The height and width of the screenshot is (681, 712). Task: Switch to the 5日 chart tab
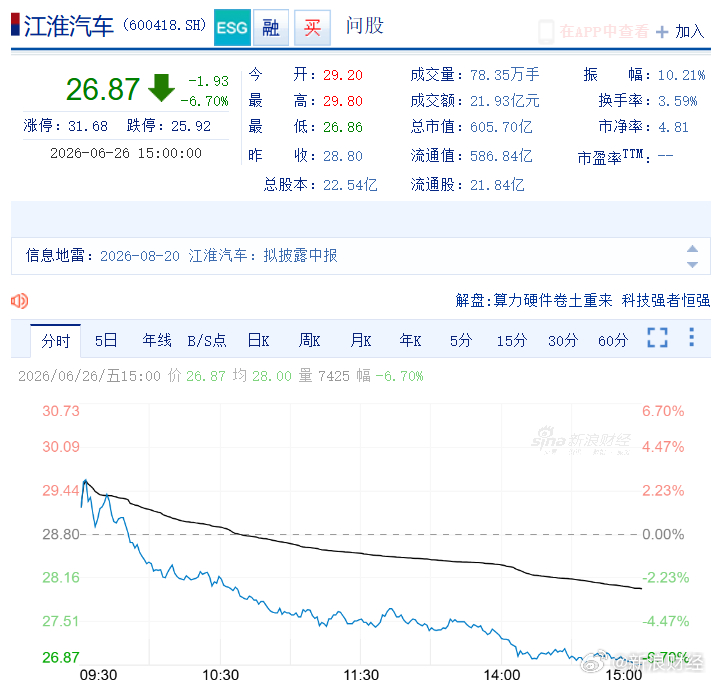[x=106, y=340]
